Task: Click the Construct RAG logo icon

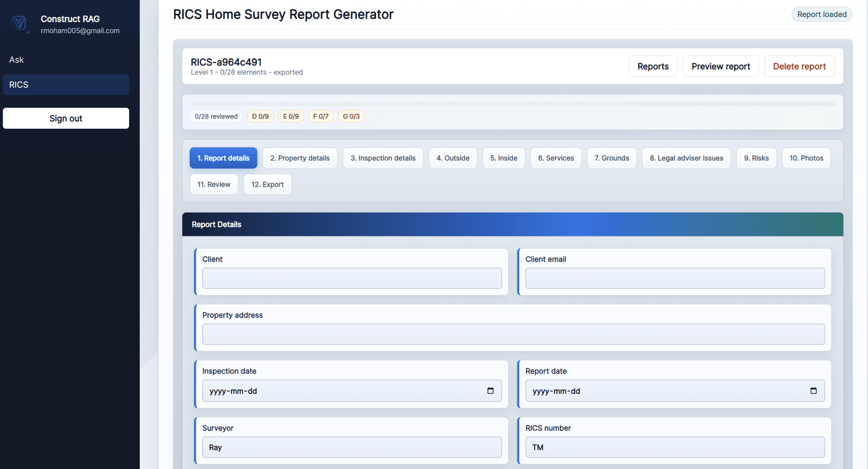Action: pyautogui.click(x=20, y=24)
